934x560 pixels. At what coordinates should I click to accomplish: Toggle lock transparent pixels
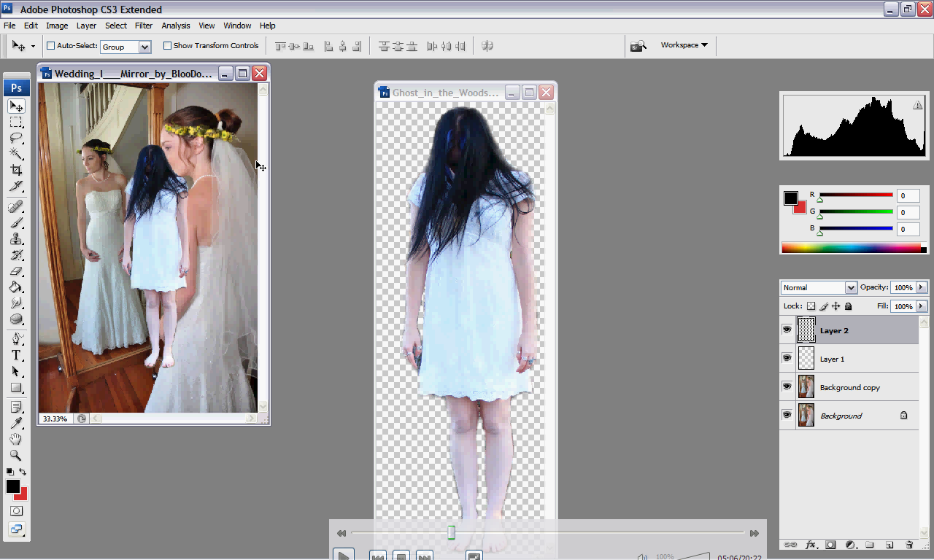click(811, 306)
